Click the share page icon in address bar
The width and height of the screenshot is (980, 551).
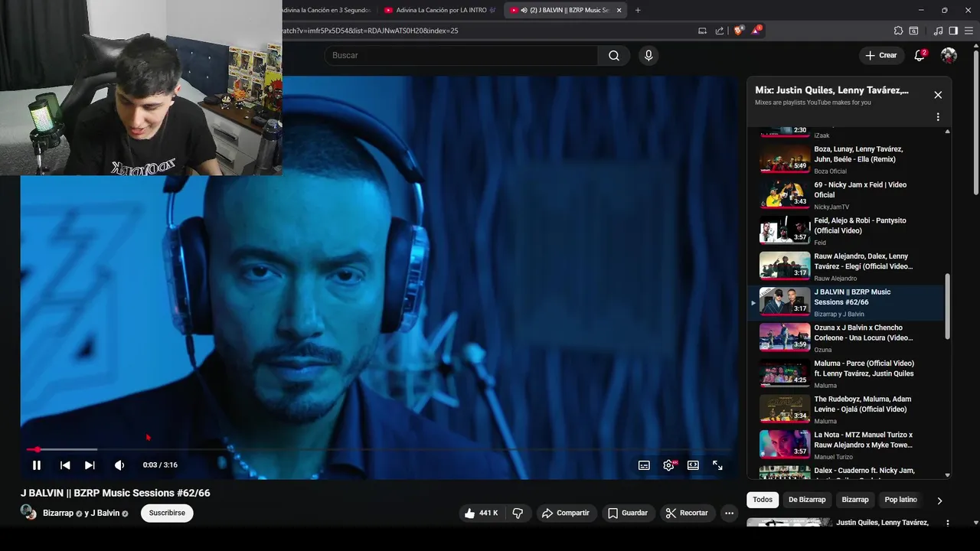coord(720,31)
